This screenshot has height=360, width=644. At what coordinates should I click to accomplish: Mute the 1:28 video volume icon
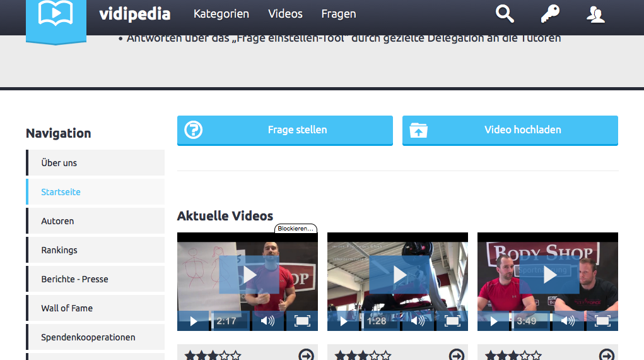418,321
